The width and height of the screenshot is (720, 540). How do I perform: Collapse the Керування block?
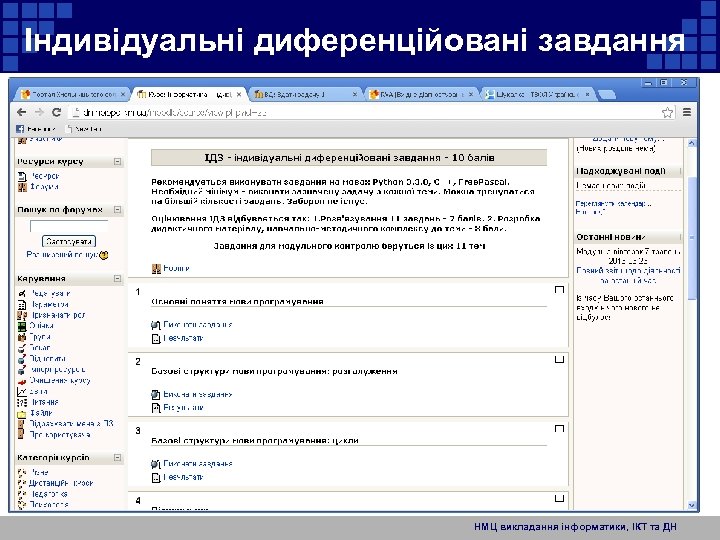[x=118, y=279]
